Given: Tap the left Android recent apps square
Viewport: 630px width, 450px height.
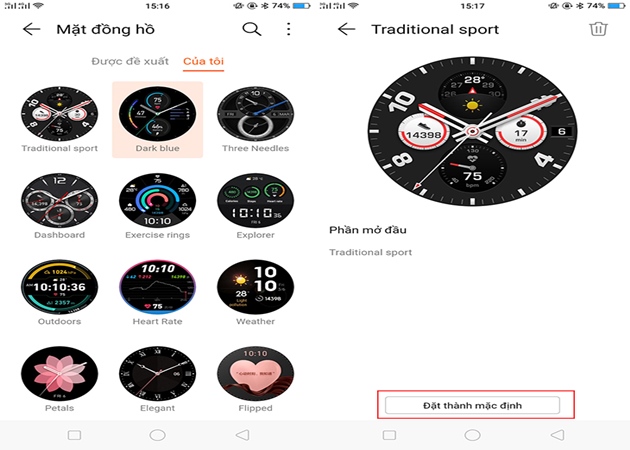Looking at the screenshot, I should click(x=74, y=435).
